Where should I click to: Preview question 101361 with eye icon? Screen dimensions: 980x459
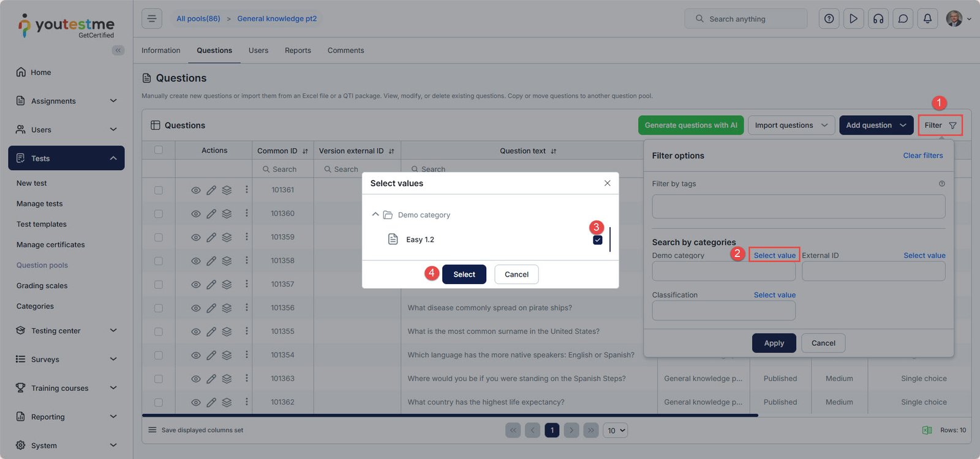[x=196, y=190]
